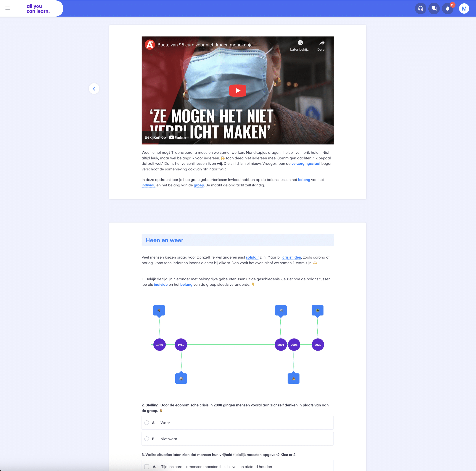Open the hamburger menu

pyautogui.click(x=8, y=8)
